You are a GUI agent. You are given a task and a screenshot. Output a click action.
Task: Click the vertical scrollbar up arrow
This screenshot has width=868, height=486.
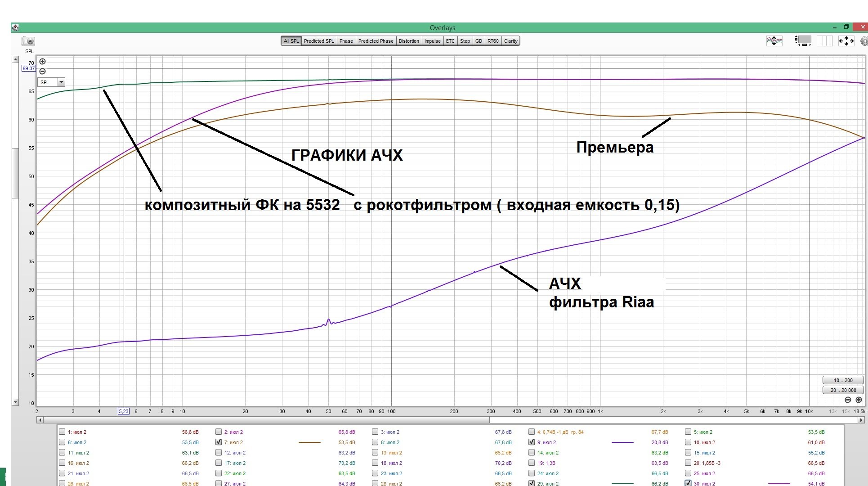[15, 59]
